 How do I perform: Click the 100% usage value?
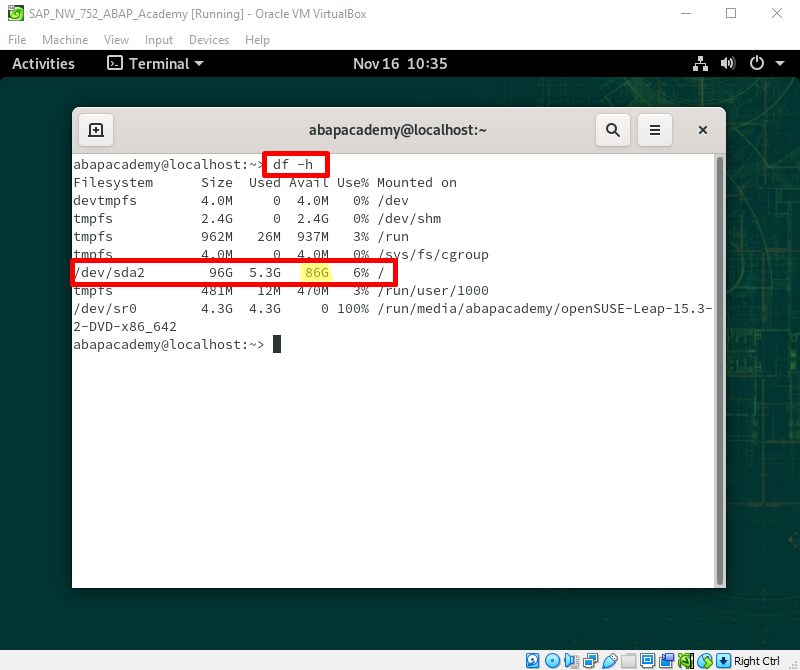[353, 309]
